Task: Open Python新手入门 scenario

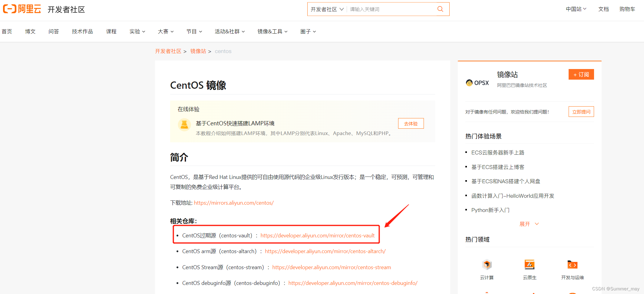Action: pos(490,210)
